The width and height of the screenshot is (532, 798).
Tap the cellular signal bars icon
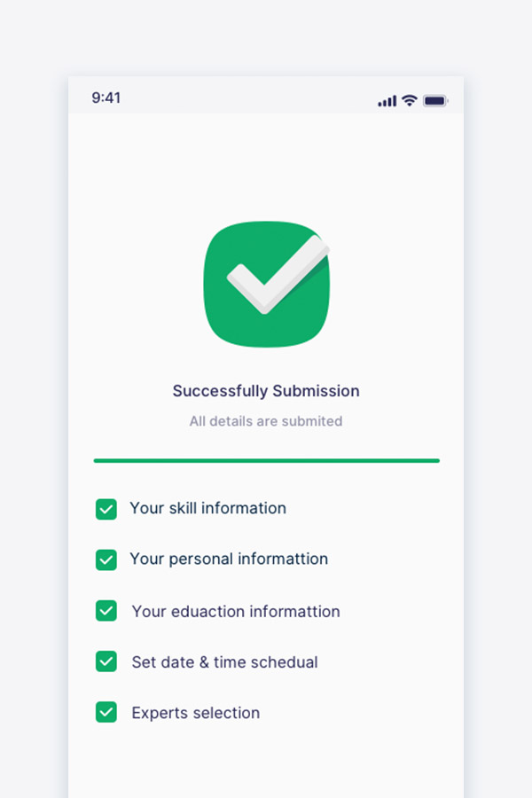pos(387,101)
